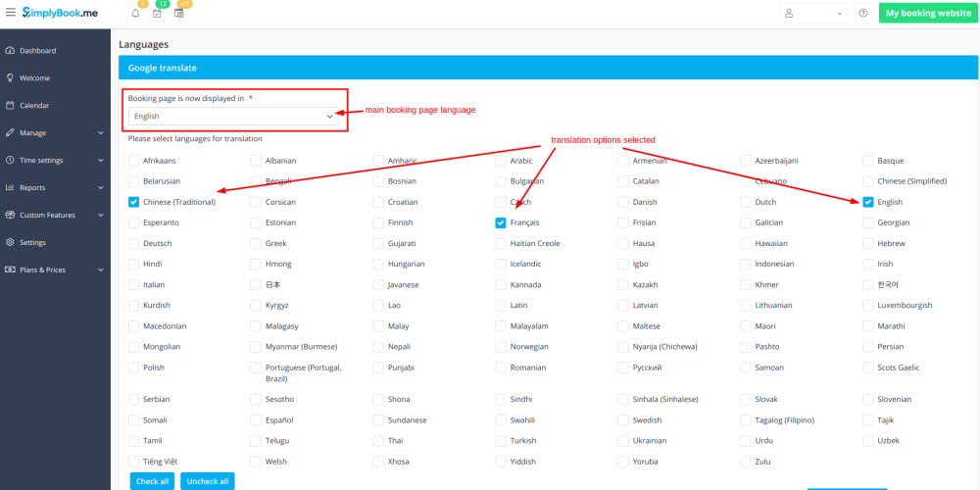980x490 pixels.
Task: Uncheck the Français language checkbox
Action: (x=501, y=222)
